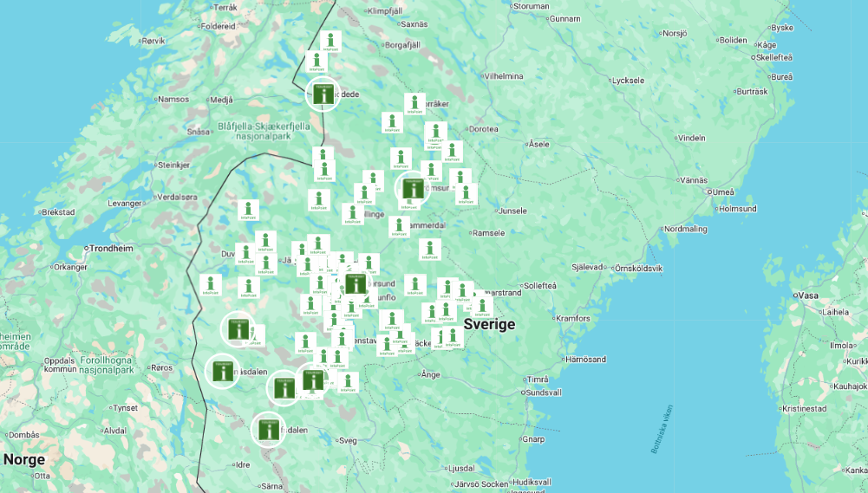Image resolution: width=868 pixels, height=493 pixels.
Task: Select the Junsele label
Action: (512, 211)
